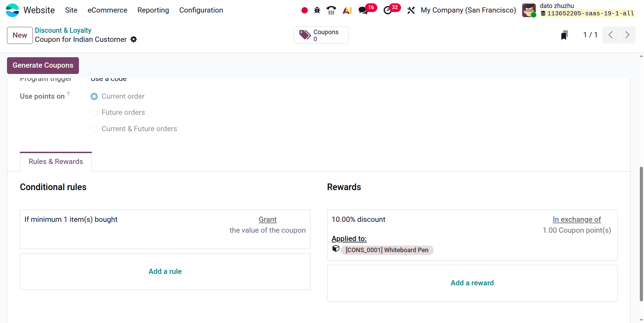Click the dato zhuzhu username
This screenshot has height=323, width=644.
click(557, 6)
